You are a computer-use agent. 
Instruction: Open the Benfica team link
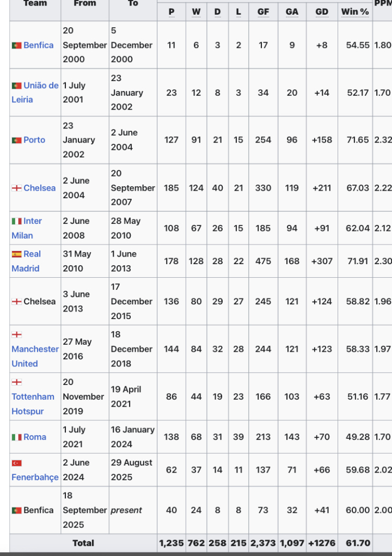(x=38, y=45)
